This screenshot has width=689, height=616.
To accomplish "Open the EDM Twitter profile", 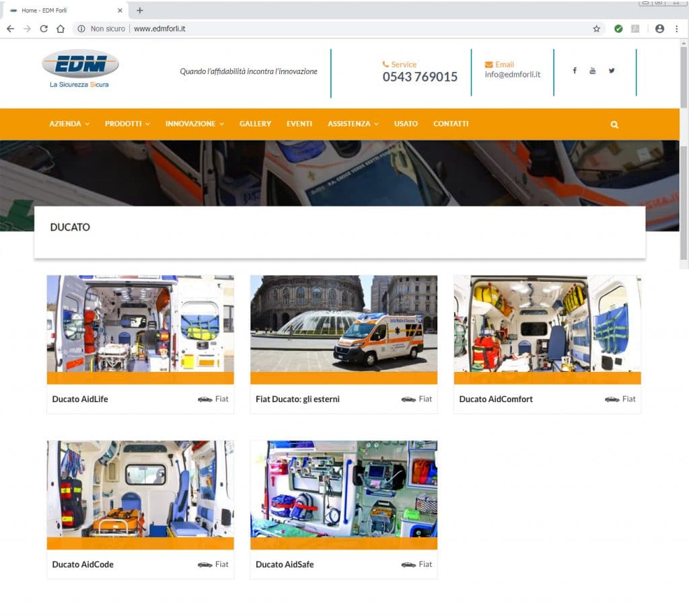I will 611,70.
